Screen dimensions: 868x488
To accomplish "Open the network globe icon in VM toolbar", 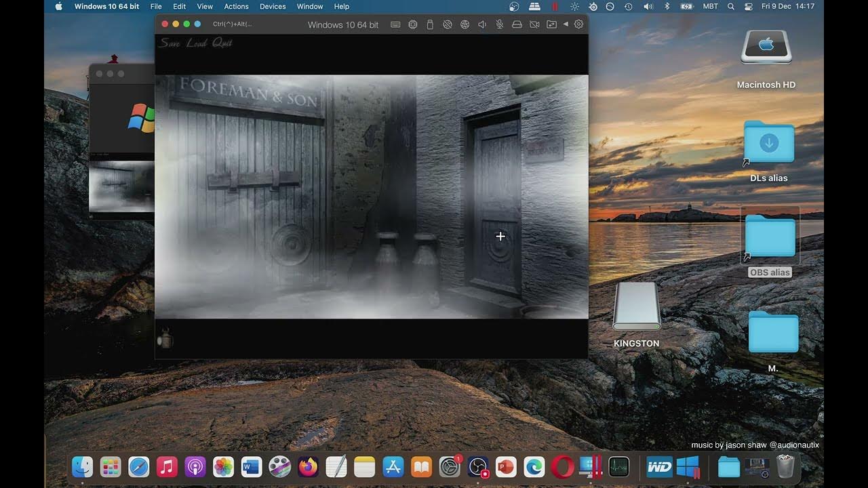I will pyautogui.click(x=465, y=24).
